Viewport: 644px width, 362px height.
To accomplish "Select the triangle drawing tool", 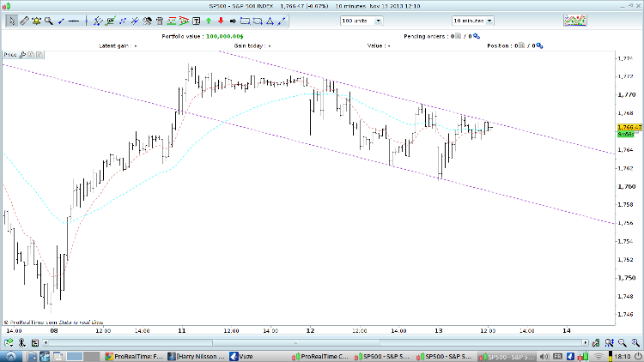I will point(270,21).
